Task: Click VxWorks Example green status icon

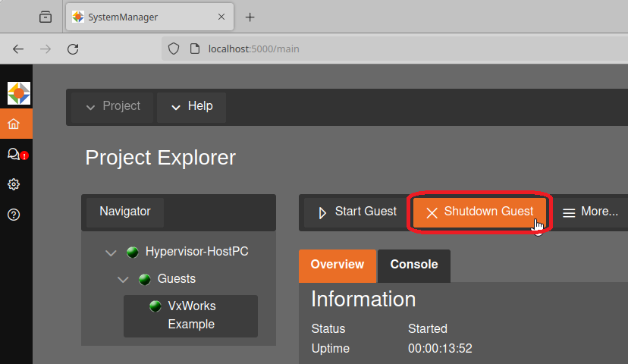Action: [155, 306]
